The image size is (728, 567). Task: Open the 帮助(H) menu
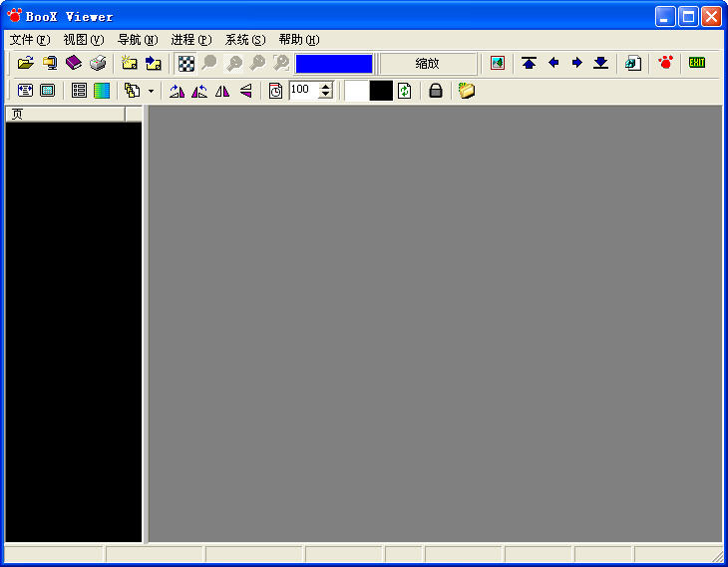[299, 40]
